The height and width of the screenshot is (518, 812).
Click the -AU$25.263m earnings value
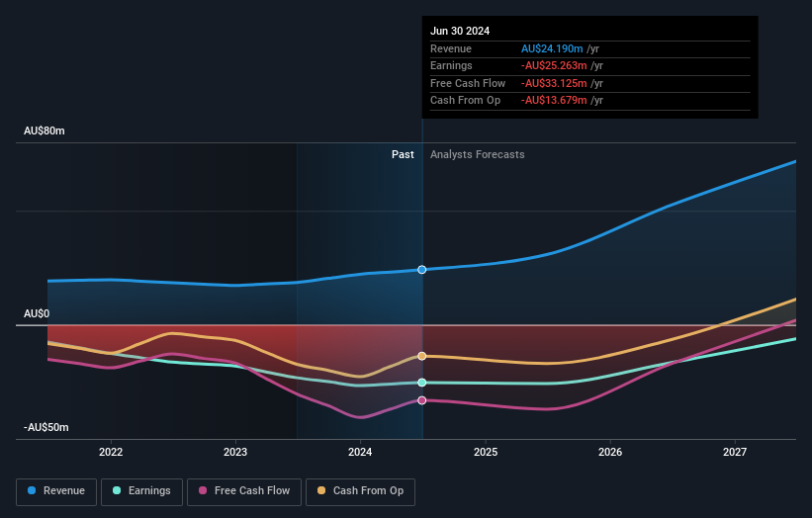(554, 65)
